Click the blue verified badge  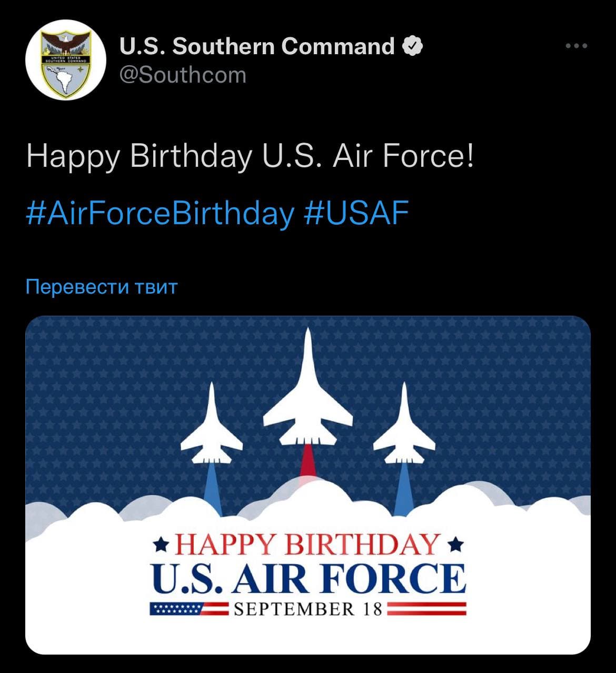pyautogui.click(x=412, y=46)
